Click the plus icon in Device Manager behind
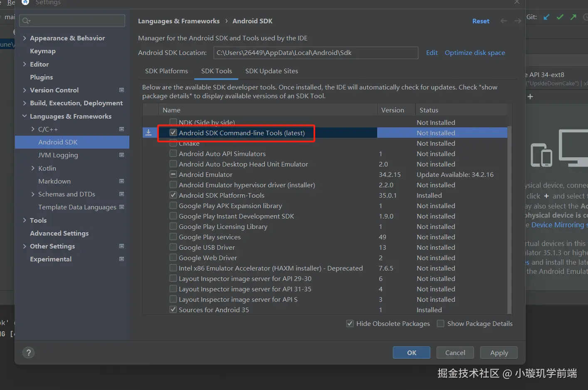 coord(530,97)
